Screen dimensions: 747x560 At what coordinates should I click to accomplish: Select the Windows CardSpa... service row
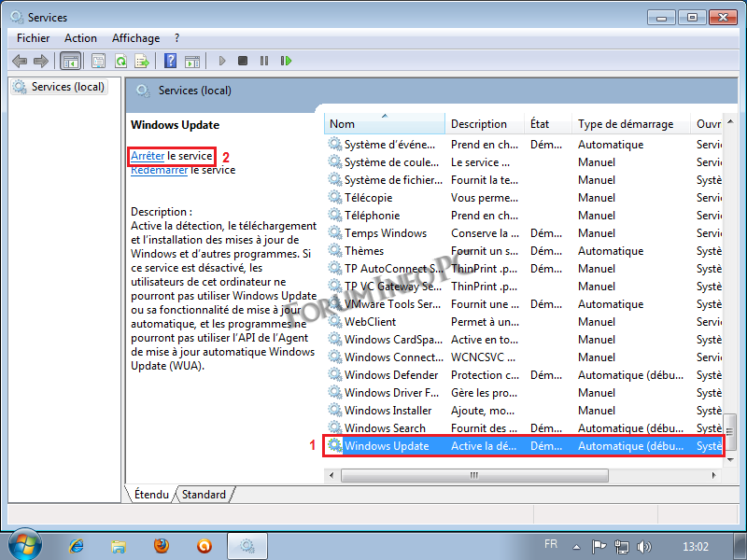point(524,340)
